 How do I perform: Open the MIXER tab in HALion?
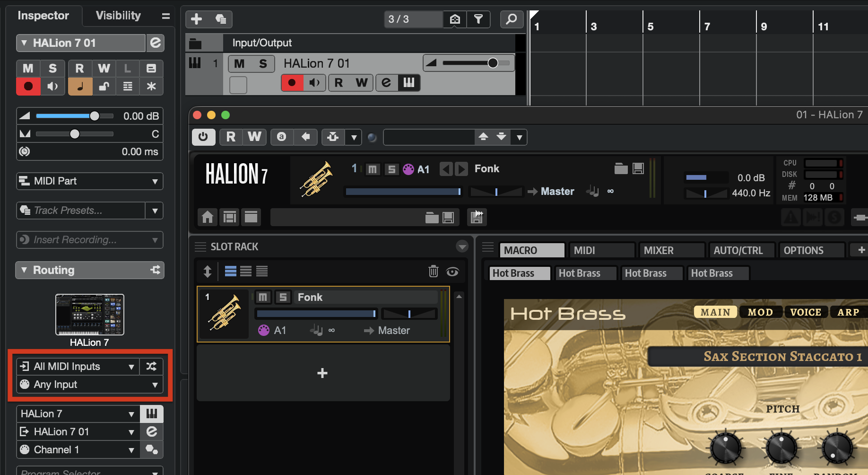click(672, 250)
